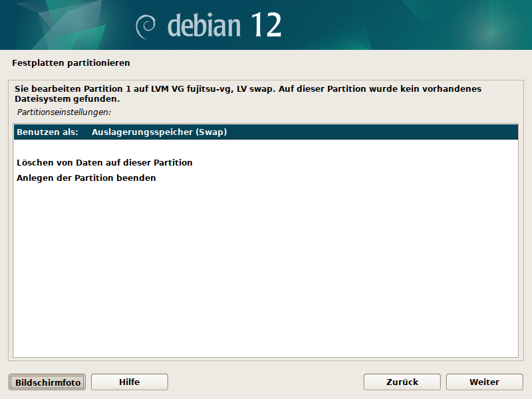The height and width of the screenshot is (399, 532).
Task: Click the "Partitionseinstellungen:" label
Action: tap(64, 112)
